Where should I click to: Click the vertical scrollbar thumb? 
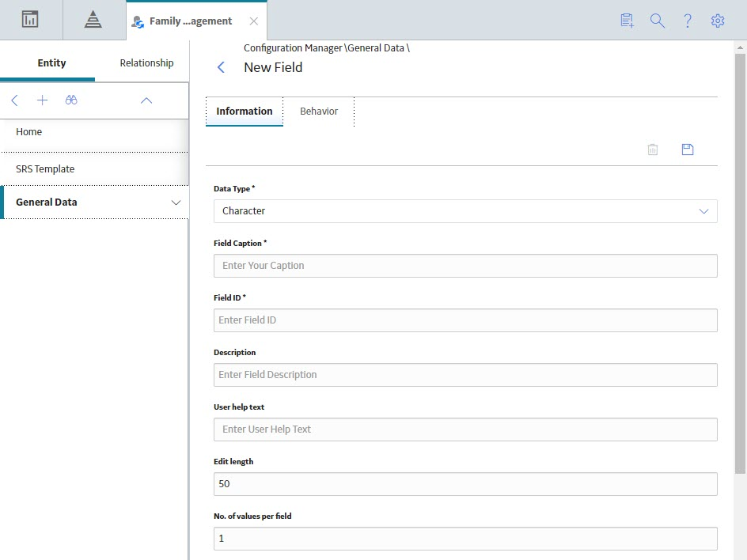point(740,263)
